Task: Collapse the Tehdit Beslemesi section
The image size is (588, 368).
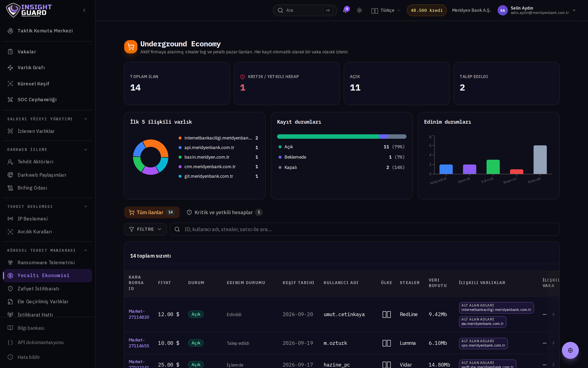Action: coord(86,206)
